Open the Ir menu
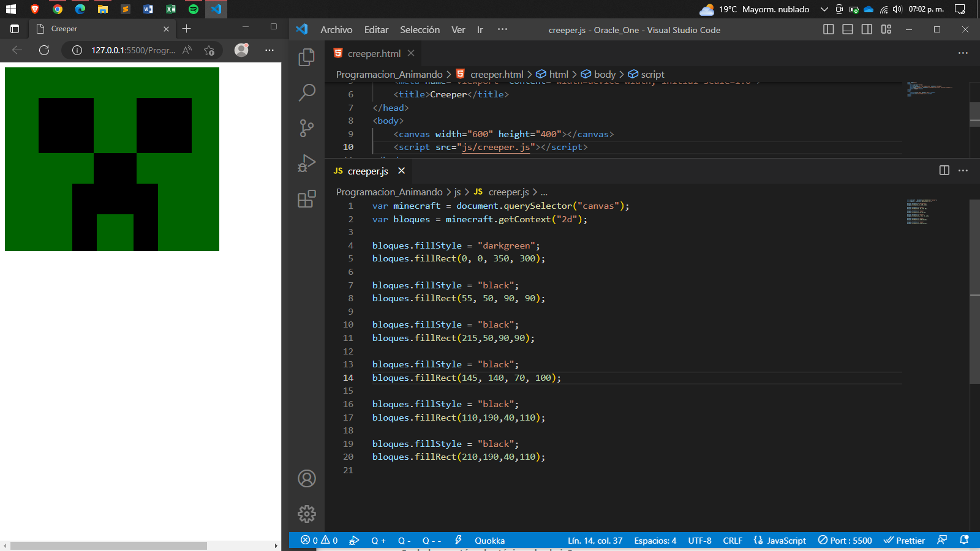 coord(480,29)
